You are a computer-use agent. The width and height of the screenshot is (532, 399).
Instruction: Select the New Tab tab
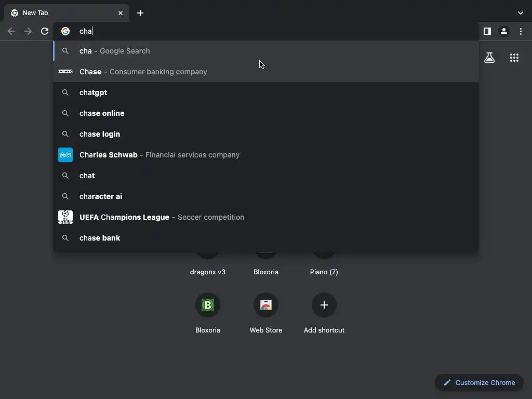[x=66, y=13]
